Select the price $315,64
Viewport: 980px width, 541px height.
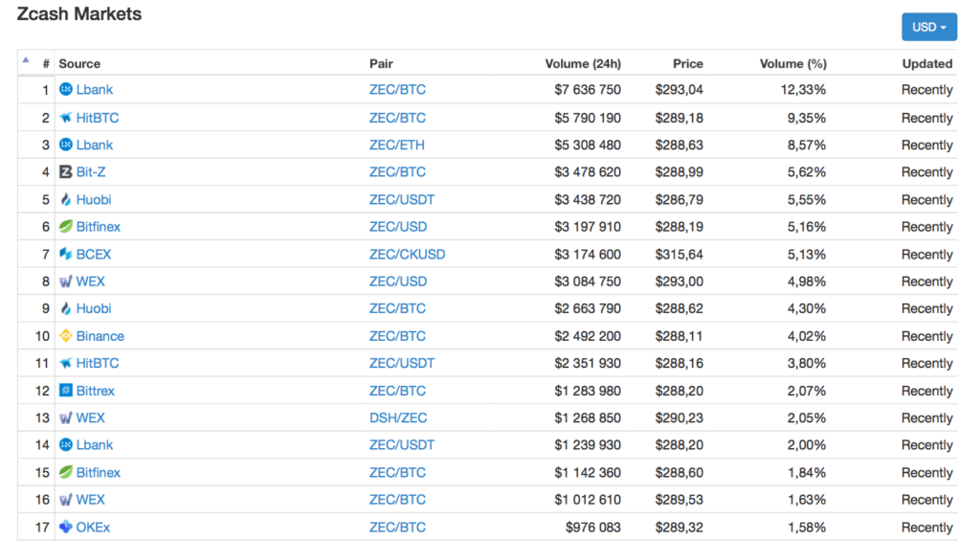coord(679,254)
